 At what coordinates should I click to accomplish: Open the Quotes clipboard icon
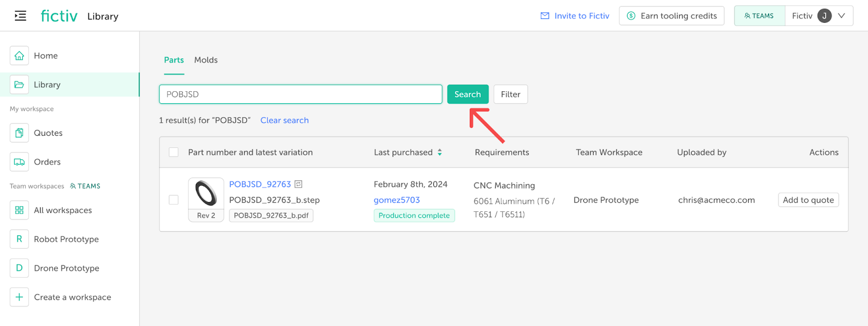[19, 133]
